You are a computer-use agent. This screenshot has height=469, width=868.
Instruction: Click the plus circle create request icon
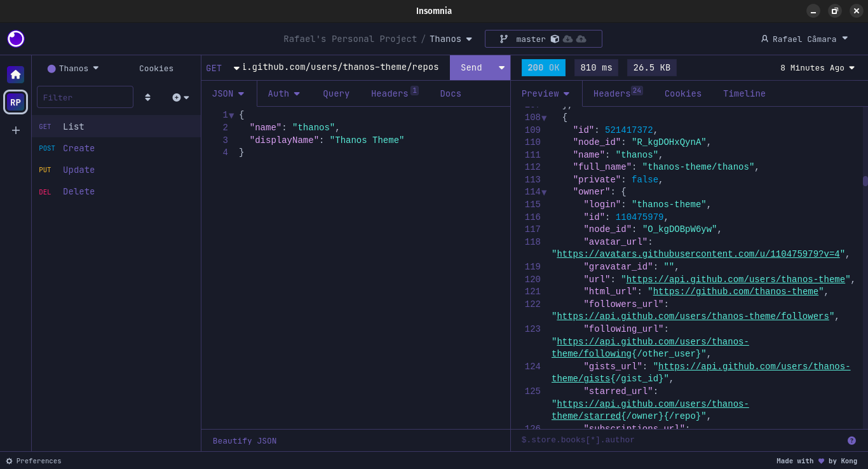coord(177,97)
